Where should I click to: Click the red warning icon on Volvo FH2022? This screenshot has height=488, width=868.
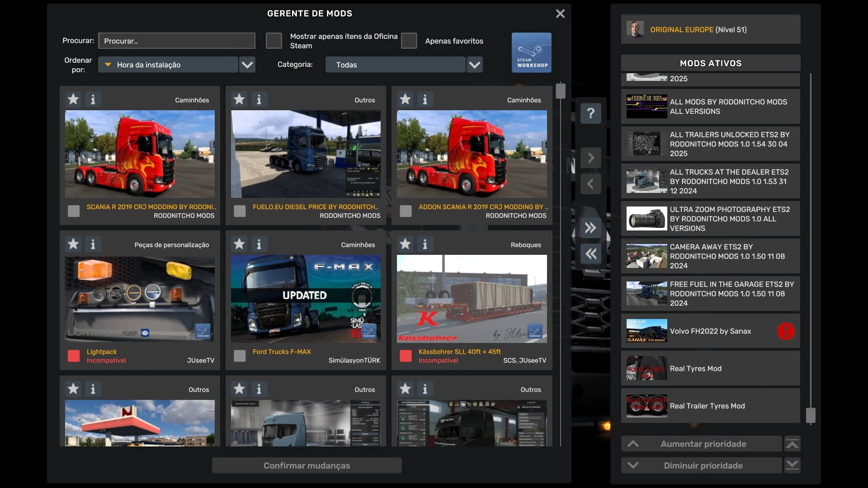(786, 331)
